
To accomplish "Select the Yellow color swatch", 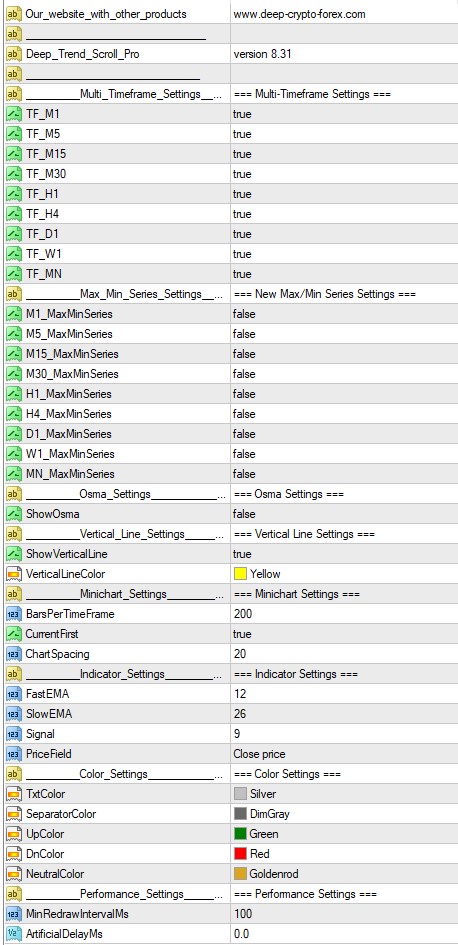I will [240, 574].
